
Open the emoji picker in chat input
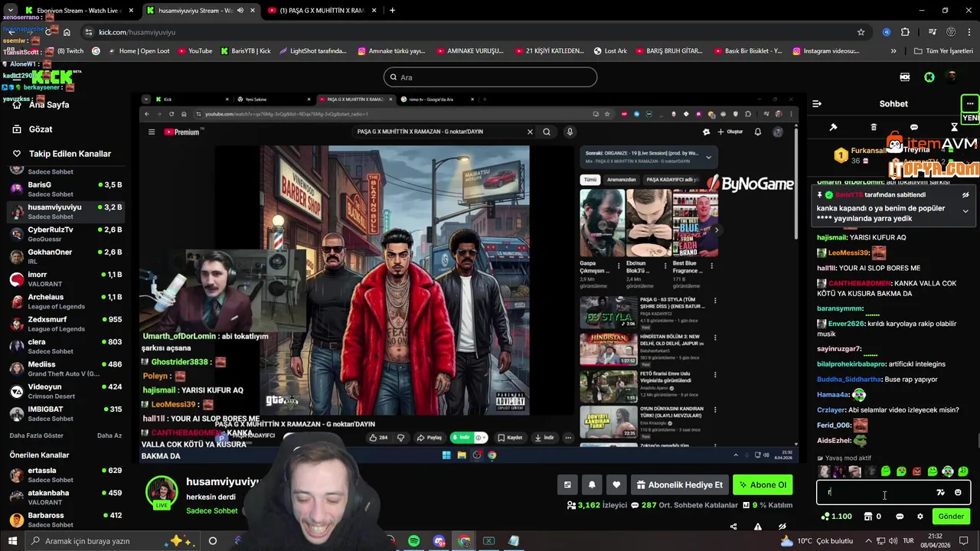pyautogui.click(x=958, y=492)
